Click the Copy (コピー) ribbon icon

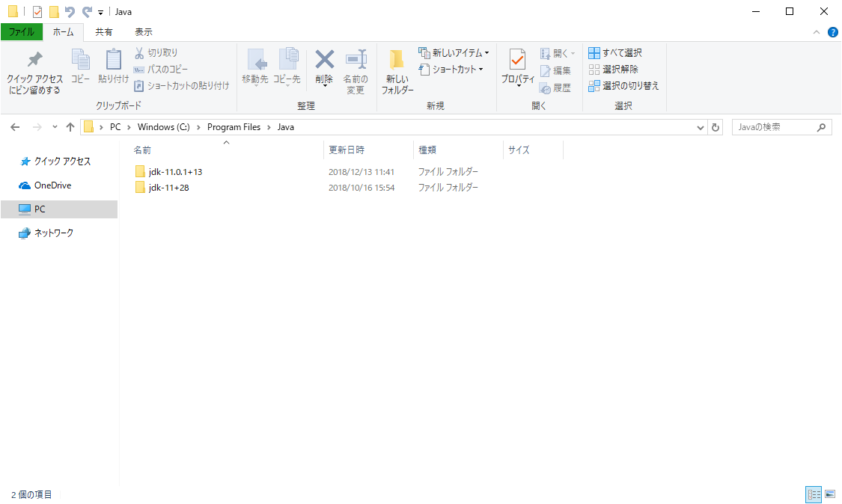pyautogui.click(x=81, y=66)
